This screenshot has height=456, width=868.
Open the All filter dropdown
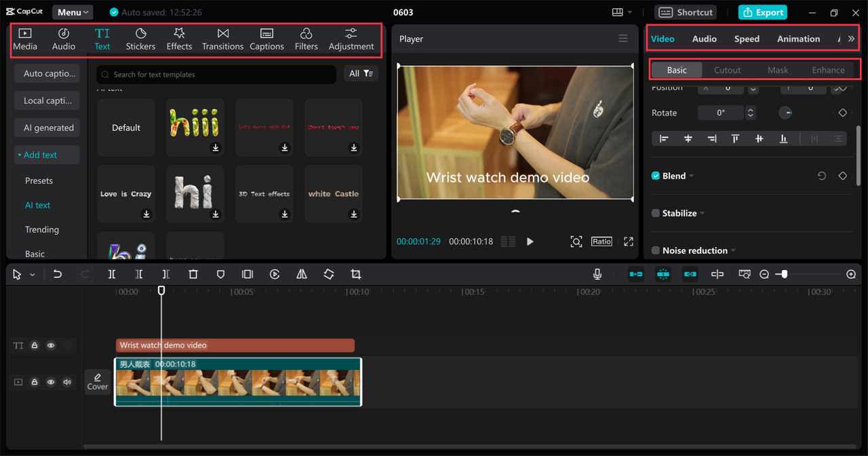click(361, 73)
